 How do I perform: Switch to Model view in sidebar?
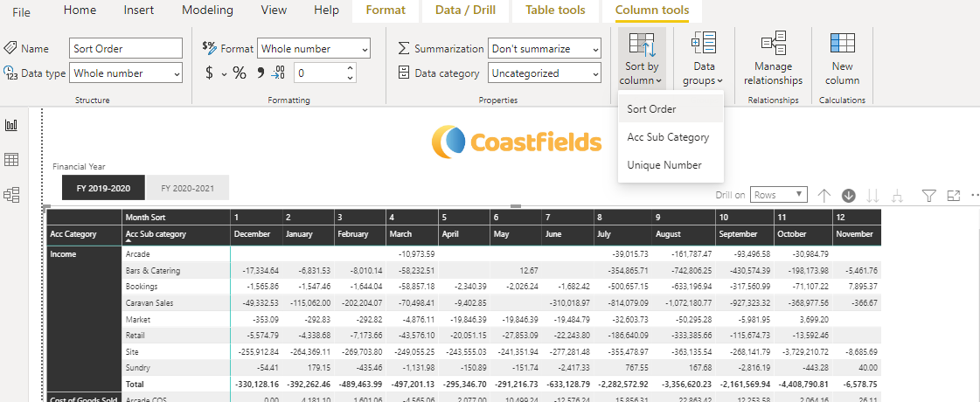(x=11, y=195)
